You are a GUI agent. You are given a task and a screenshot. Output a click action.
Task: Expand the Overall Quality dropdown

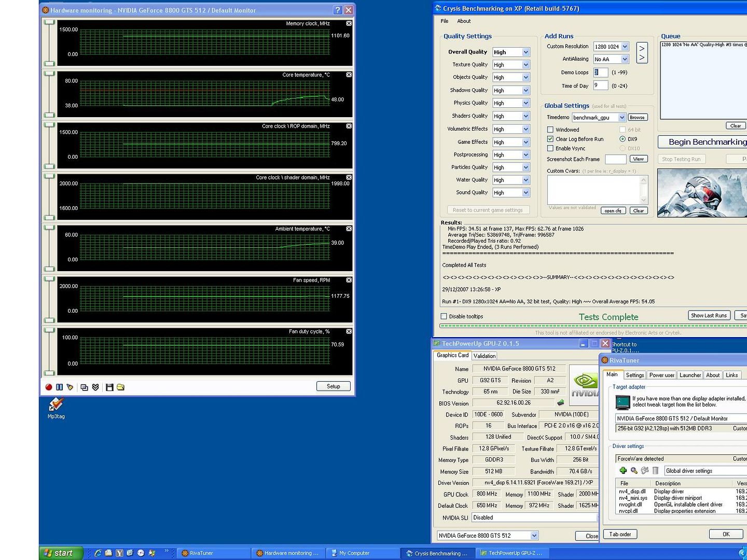[526, 52]
